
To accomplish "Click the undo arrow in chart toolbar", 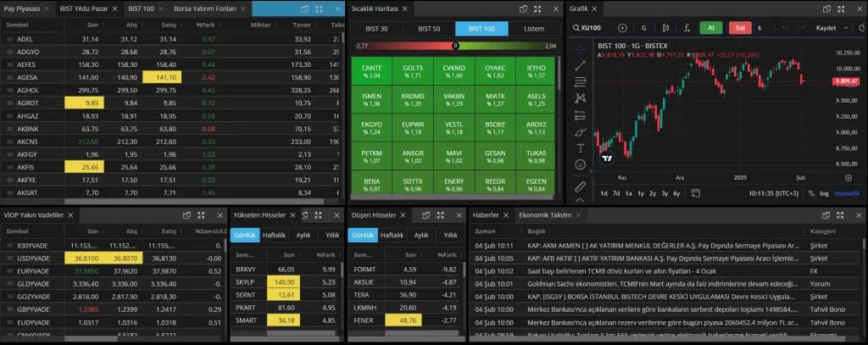I will tap(784, 28).
